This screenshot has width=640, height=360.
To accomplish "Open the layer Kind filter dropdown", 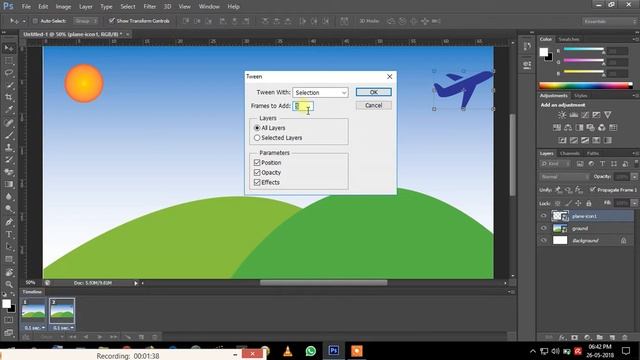I will [554, 164].
